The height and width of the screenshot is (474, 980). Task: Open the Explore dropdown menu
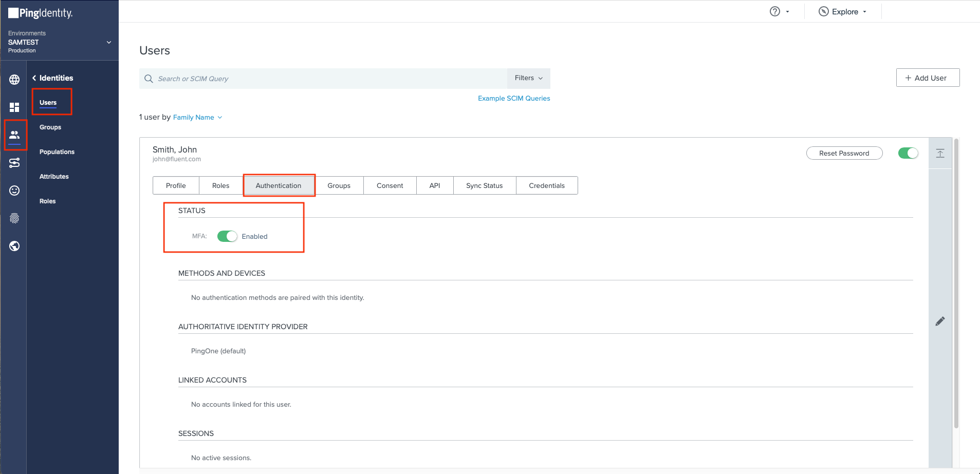pos(843,12)
